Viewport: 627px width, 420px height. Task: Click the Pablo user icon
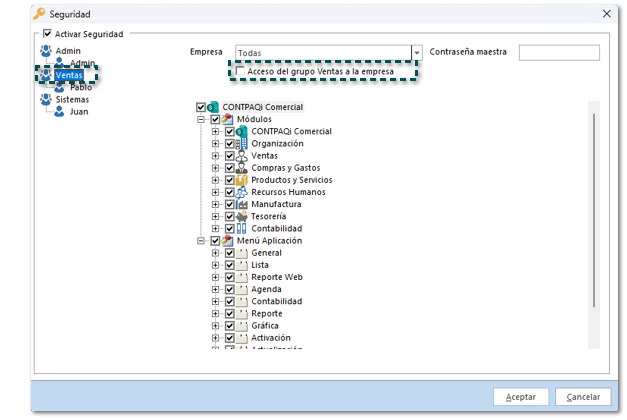click(x=59, y=87)
